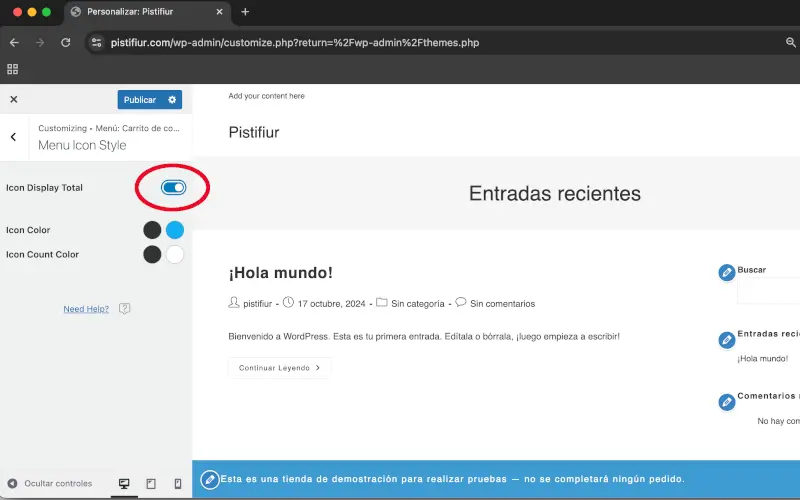Viewport: 800px width, 500px height.
Task: Click Ocultar controles to hide the panel
Action: [x=51, y=483]
